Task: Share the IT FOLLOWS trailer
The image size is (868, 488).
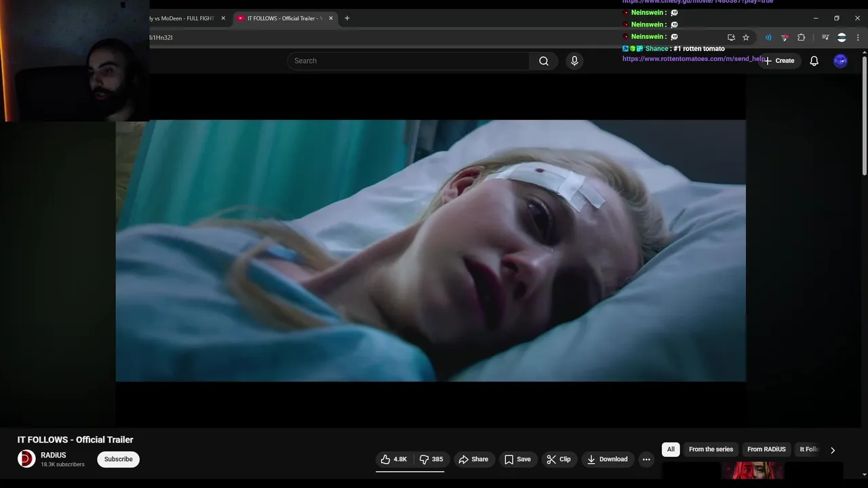Action: pos(473,460)
